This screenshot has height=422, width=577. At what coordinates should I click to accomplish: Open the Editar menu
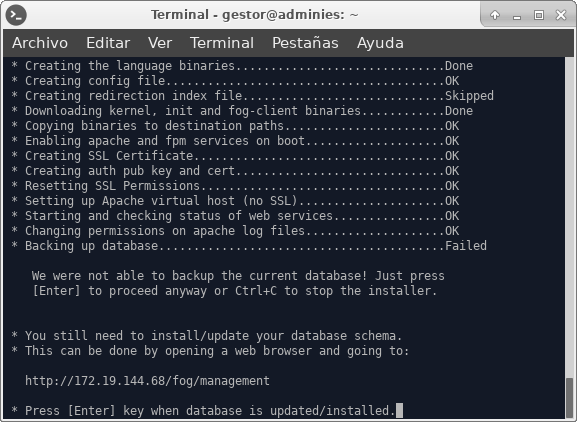[108, 43]
